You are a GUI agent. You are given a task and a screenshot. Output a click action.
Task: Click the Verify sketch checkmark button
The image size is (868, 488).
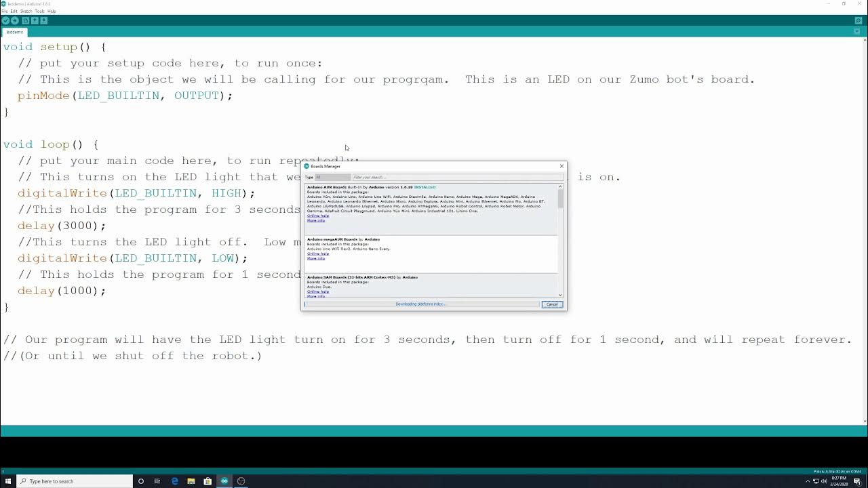coord(5,20)
